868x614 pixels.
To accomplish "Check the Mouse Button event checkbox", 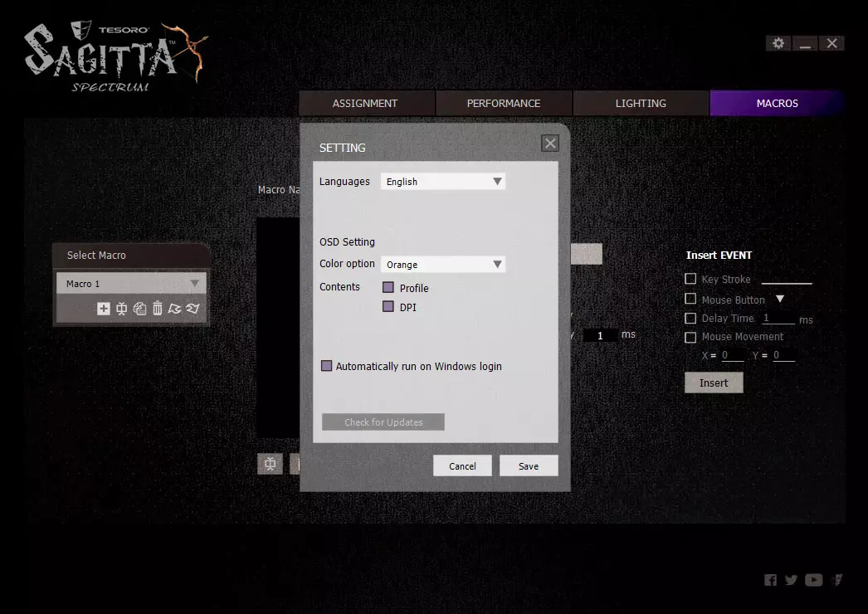I will point(690,299).
